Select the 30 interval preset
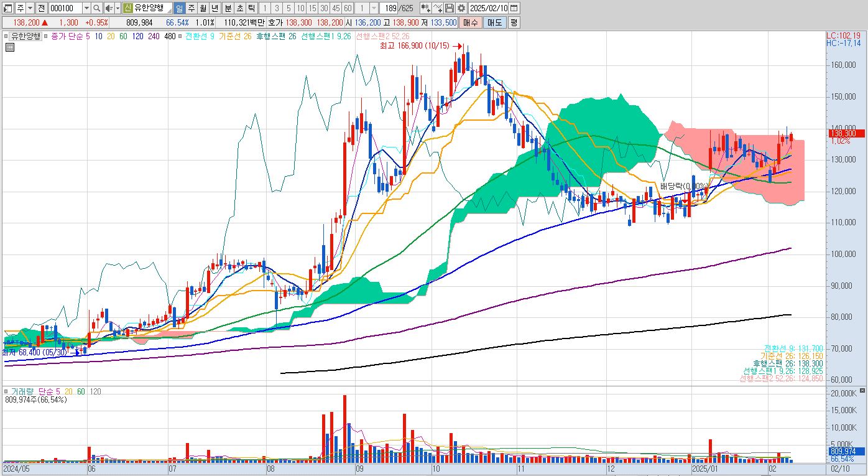 324,8
